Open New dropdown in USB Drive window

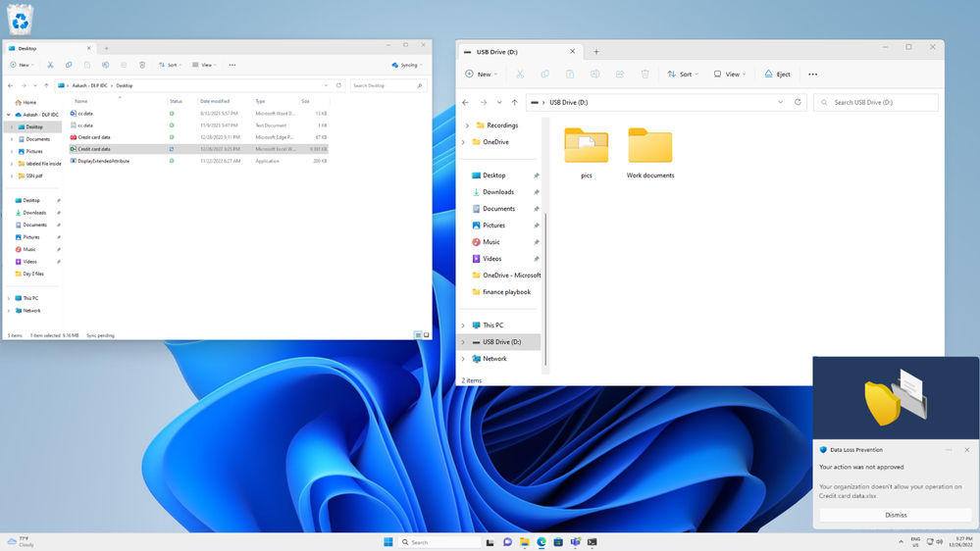pos(482,74)
